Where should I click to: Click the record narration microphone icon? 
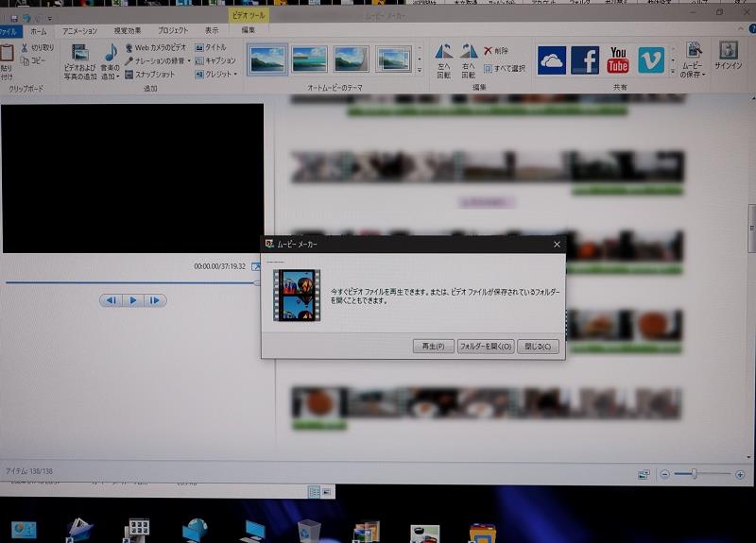point(129,61)
